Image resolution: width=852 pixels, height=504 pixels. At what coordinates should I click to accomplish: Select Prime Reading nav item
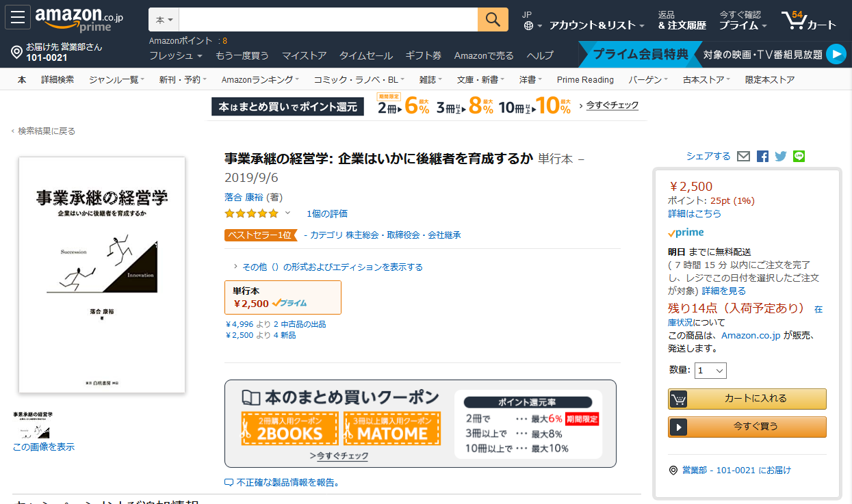tap(585, 79)
